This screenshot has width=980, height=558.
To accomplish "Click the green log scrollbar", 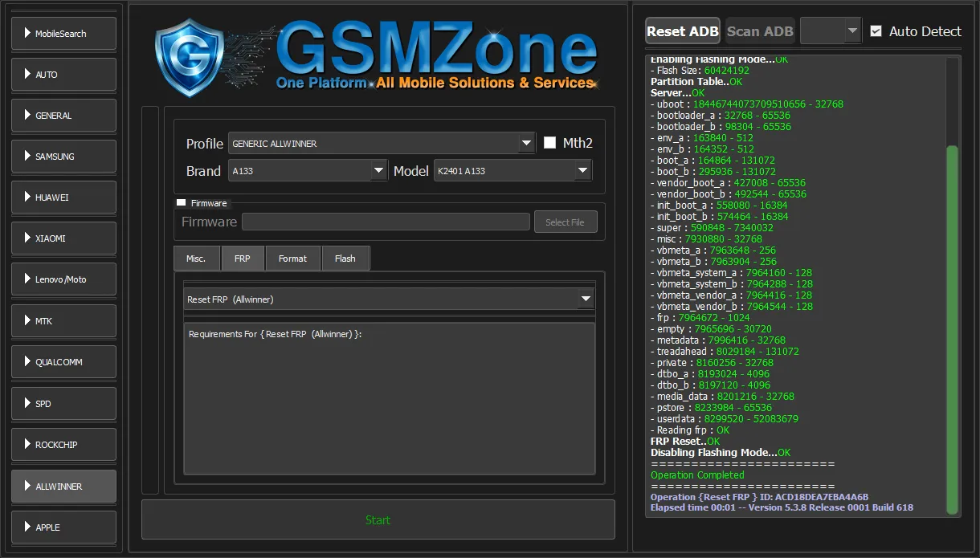I will coord(952,329).
